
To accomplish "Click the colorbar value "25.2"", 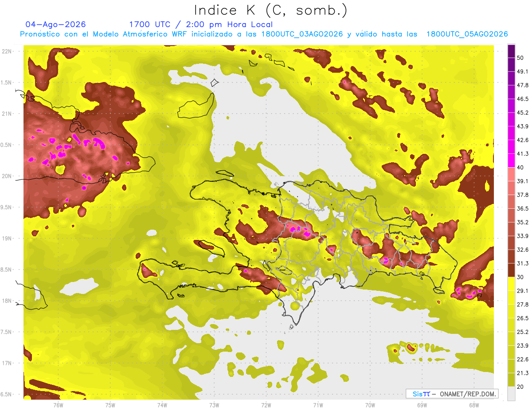I will click(x=523, y=332).
